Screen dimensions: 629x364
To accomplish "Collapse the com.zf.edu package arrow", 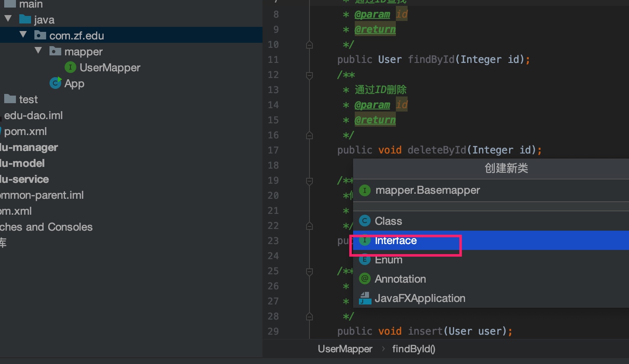I will click(x=23, y=35).
